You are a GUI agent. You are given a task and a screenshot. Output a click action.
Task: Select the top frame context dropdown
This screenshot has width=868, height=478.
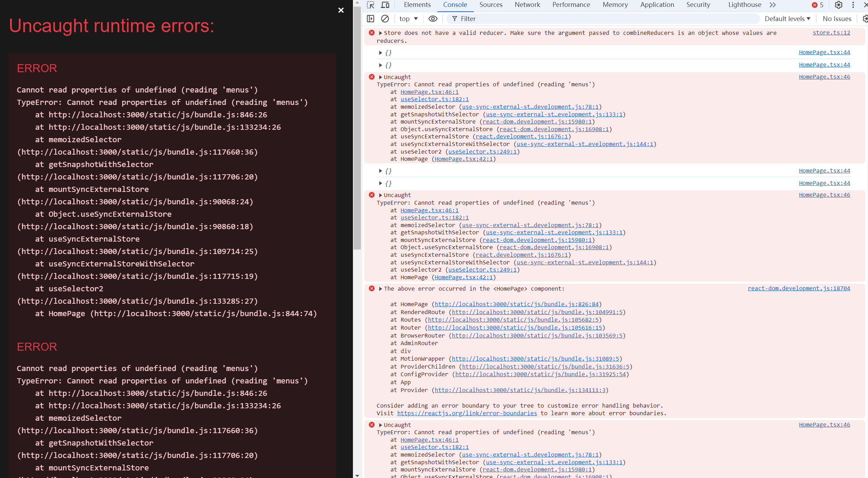(x=408, y=18)
